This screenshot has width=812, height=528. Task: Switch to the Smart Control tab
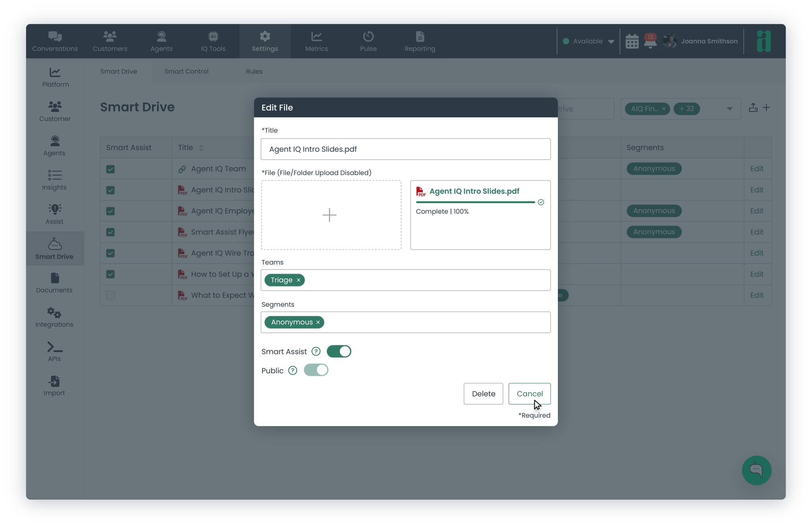pos(186,71)
